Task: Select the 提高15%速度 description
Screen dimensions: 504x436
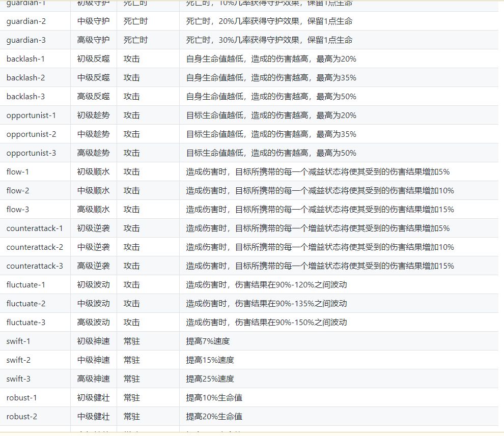Action: [210, 360]
